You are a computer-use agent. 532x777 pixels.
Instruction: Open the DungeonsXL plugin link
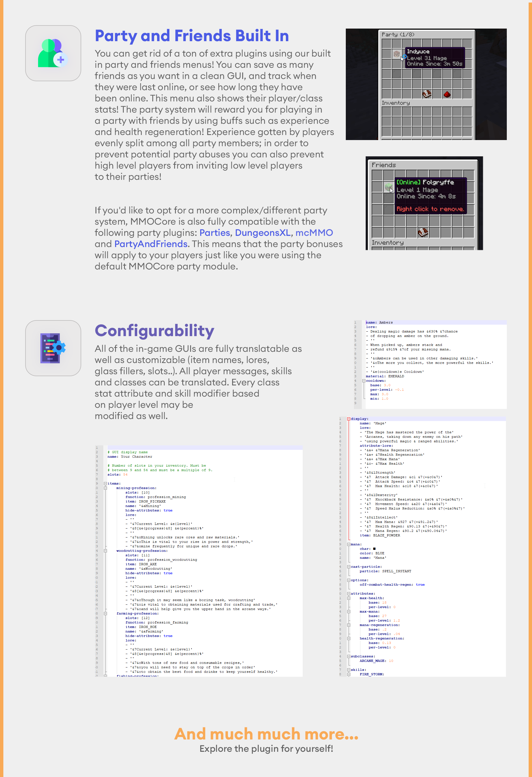[263, 233]
